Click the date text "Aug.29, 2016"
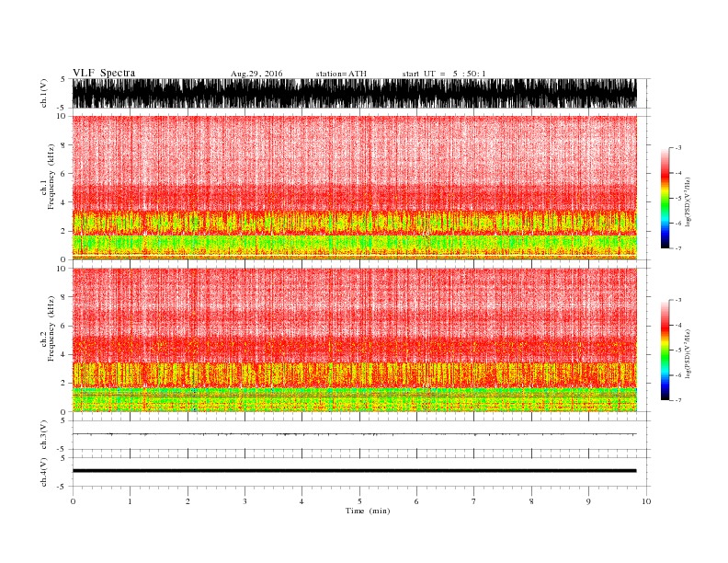Screen dimensions: 728x563 click(256, 74)
